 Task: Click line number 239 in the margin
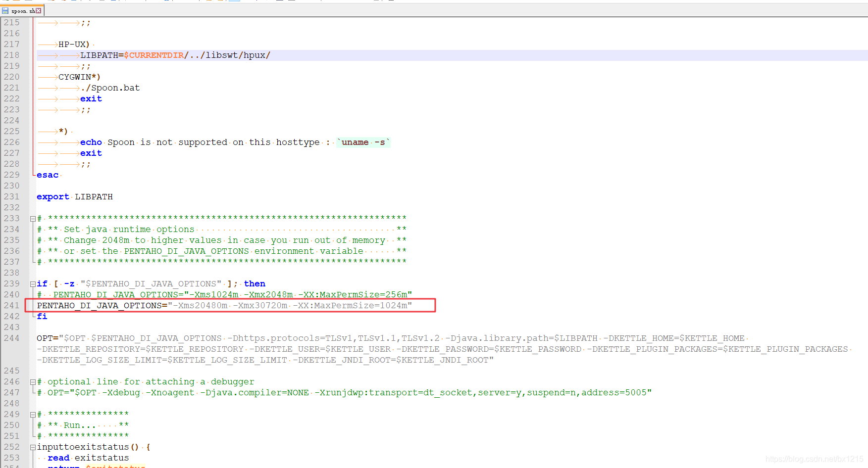pyautogui.click(x=11, y=283)
